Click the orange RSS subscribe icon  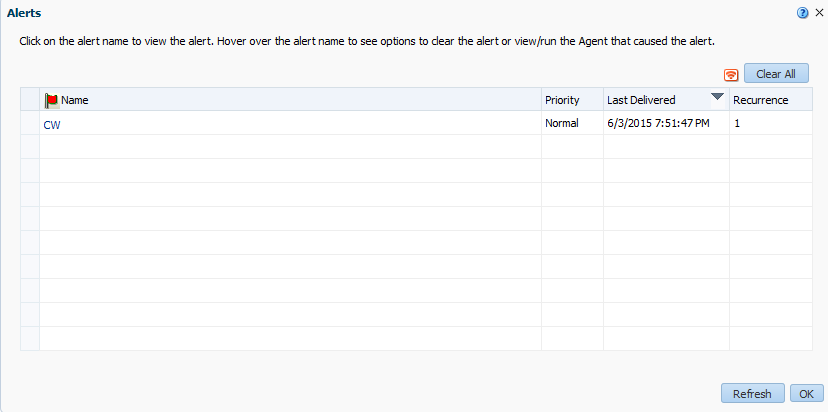coord(730,75)
